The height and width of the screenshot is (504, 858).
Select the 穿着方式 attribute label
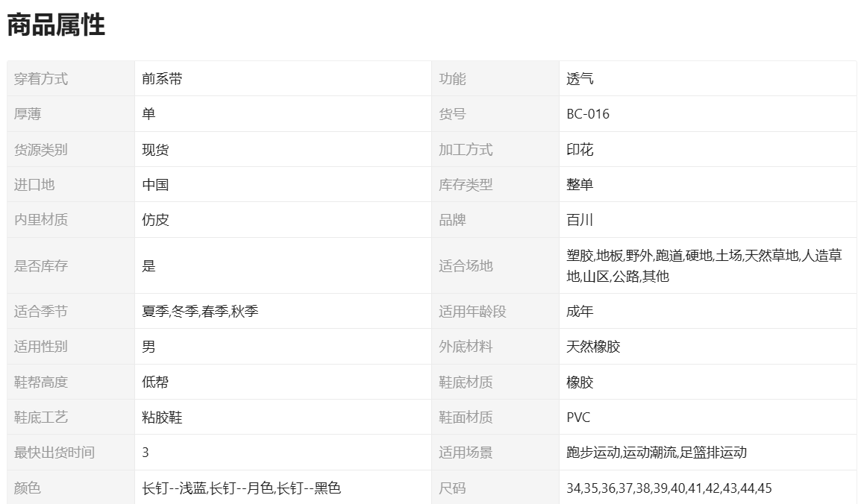pyautogui.click(x=41, y=79)
